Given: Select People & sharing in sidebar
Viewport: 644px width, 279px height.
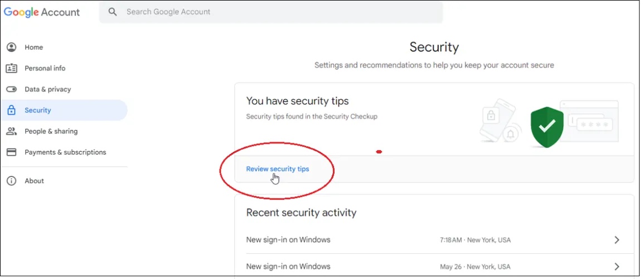Looking at the screenshot, I should (x=51, y=132).
